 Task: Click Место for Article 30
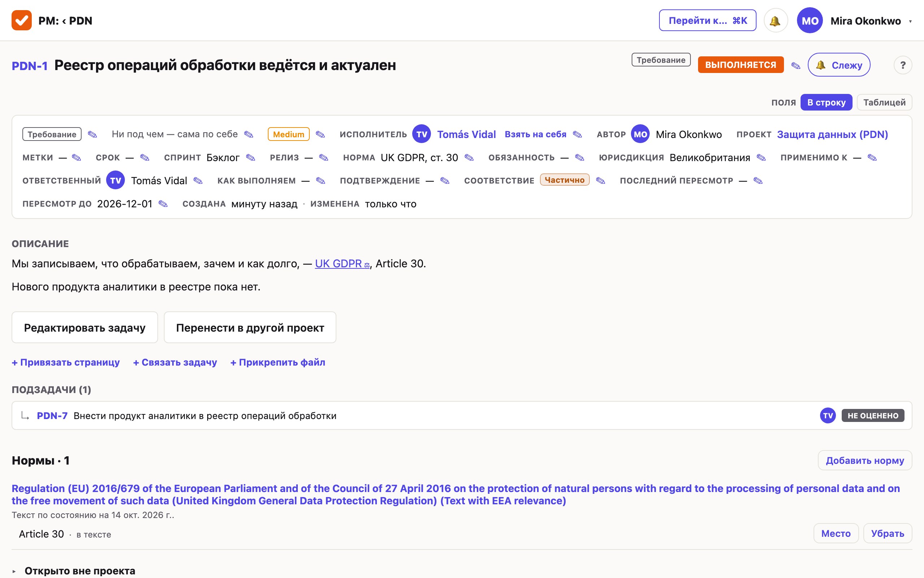tap(836, 533)
